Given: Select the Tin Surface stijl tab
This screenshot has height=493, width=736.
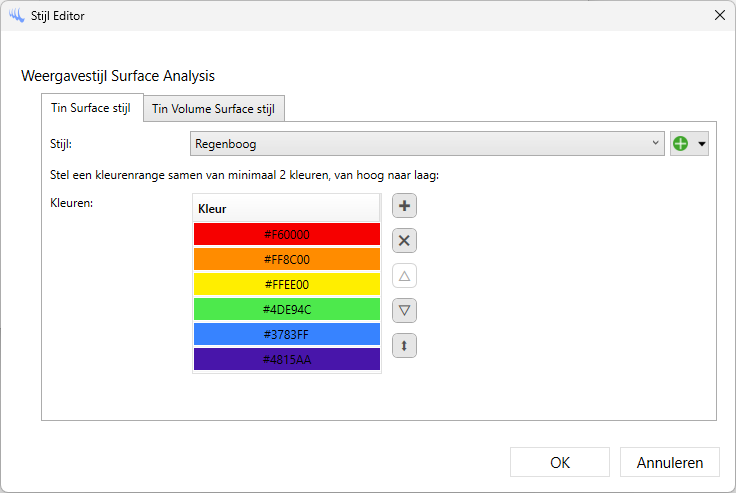Looking at the screenshot, I should click(92, 108).
